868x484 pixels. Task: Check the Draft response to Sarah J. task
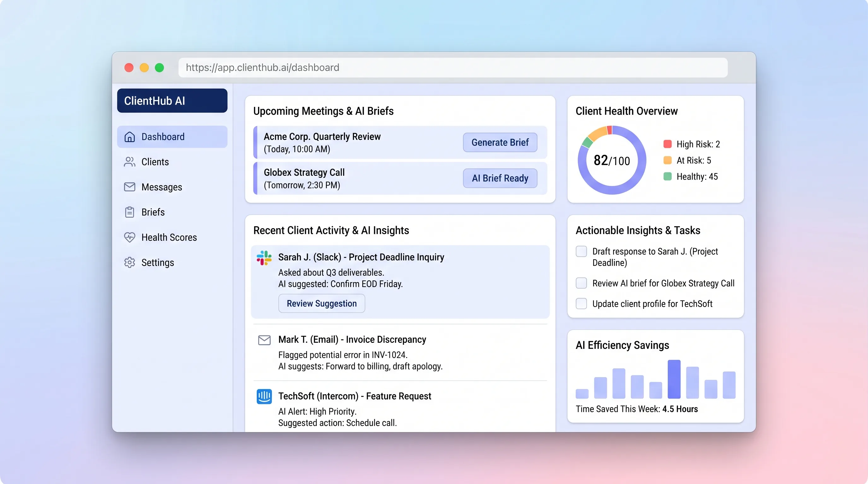pos(581,251)
